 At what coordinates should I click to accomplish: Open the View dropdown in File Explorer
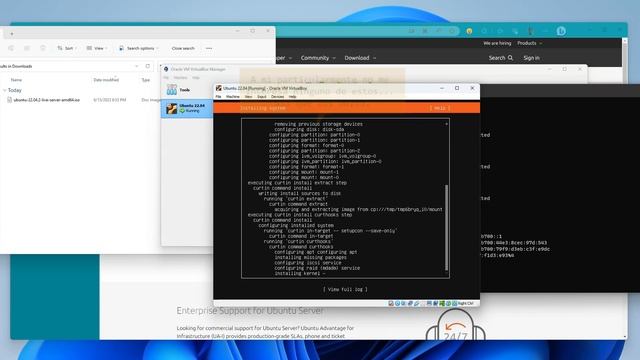tap(97, 48)
